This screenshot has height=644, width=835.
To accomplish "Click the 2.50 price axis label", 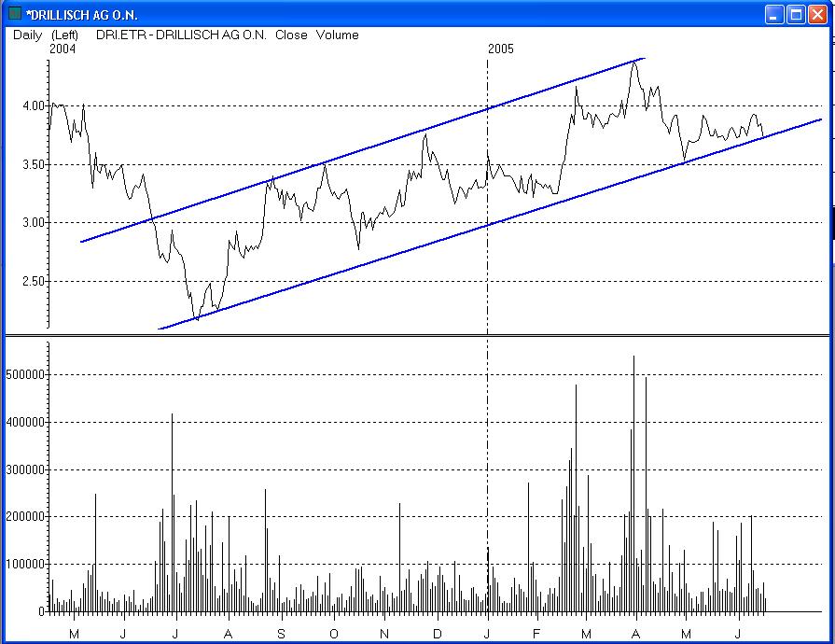I will click(x=33, y=281).
